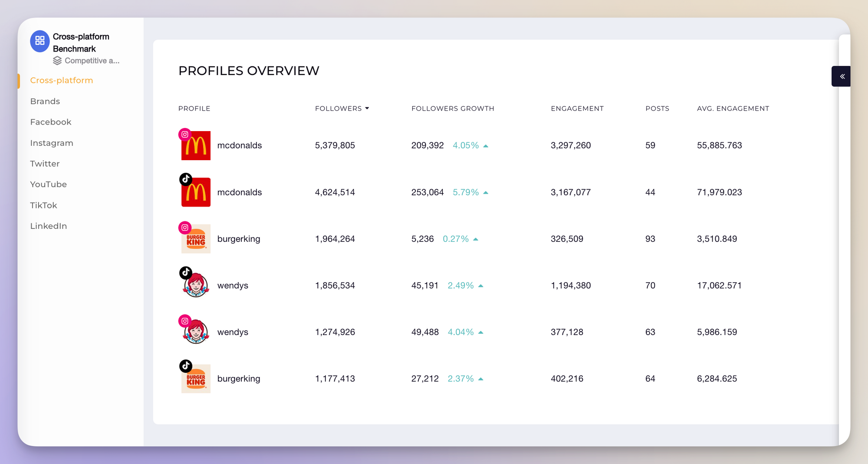Open McDonald's logo in 5,379,805 followers row

pyautogui.click(x=196, y=146)
